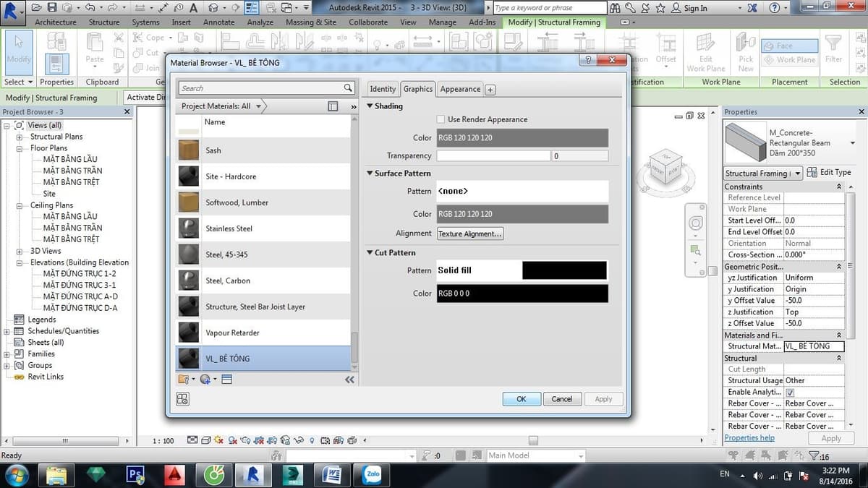Open the Massing & Site ribbon tab
This screenshot has height=488, width=868.
point(311,22)
